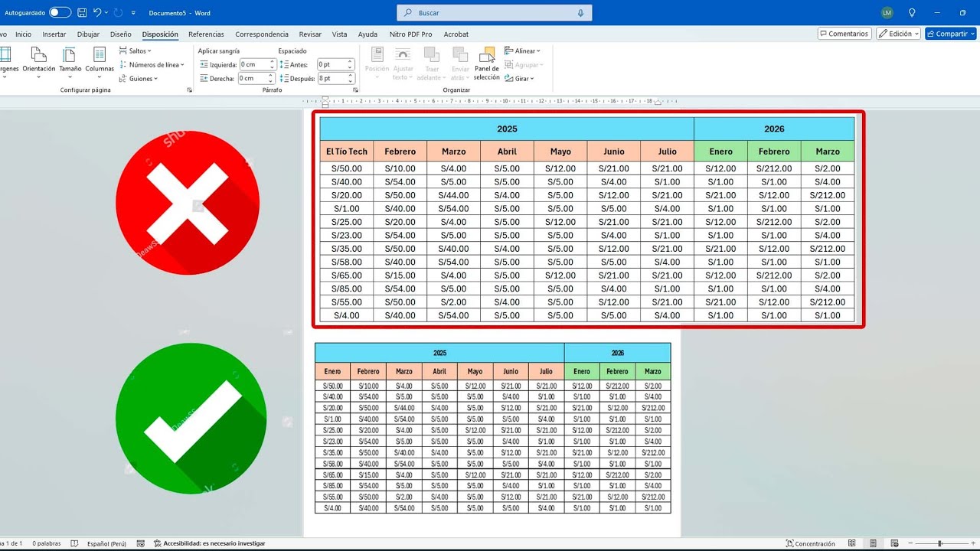Click the 2026 header cell in upper table

point(774,129)
